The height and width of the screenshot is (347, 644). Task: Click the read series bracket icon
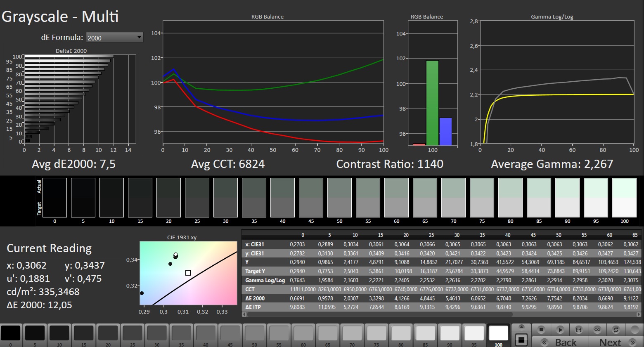(x=579, y=330)
